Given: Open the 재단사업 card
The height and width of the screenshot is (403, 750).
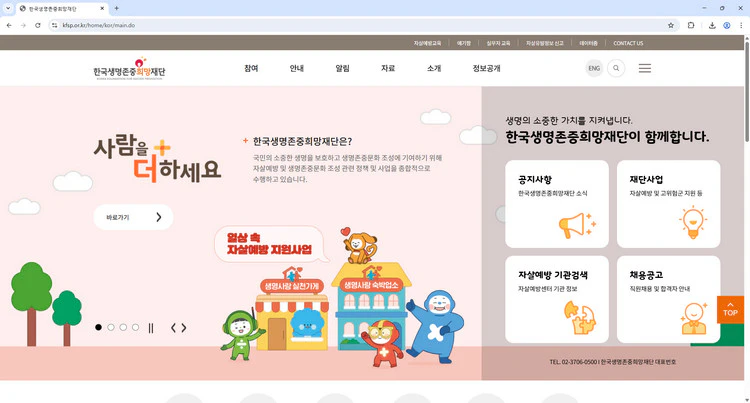Looking at the screenshot, I should (x=669, y=204).
